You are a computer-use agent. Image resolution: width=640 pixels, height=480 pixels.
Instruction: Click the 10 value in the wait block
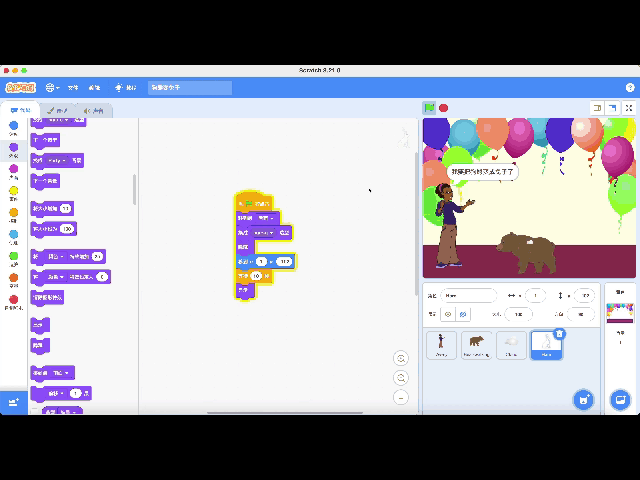point(256,276)
